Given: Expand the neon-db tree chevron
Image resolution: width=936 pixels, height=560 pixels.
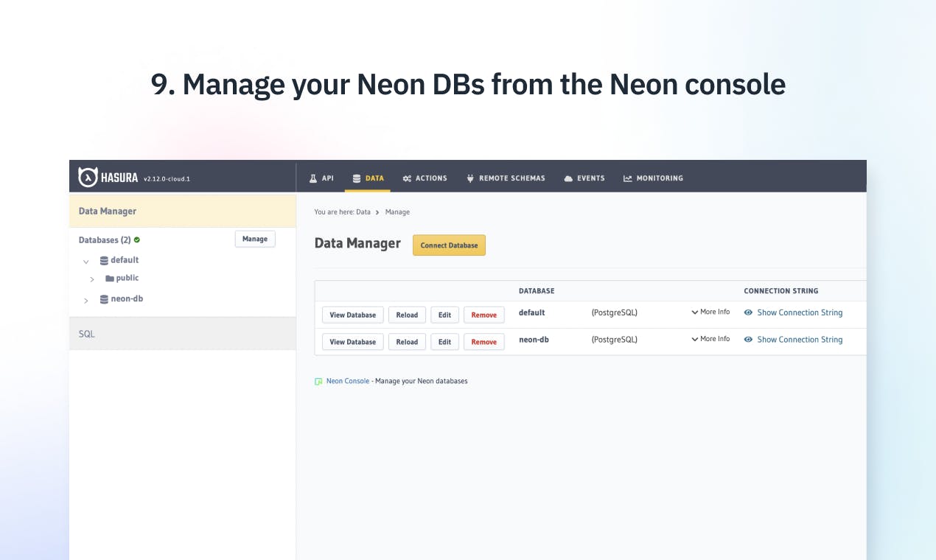Looking at the screenshot, I should 86,301.
